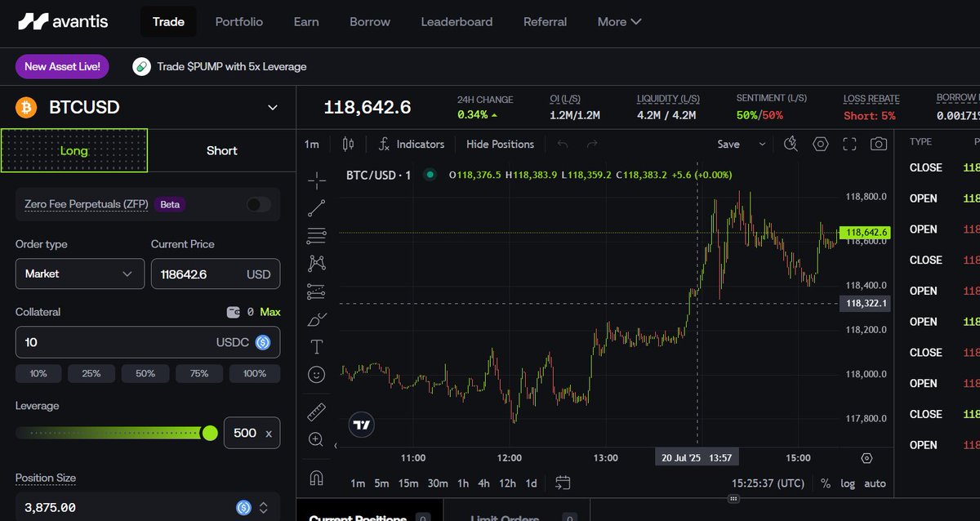Viewport: 980px width, 521px height.
Task: Enter fullscreen chart mode
Action: pos(849,144)
